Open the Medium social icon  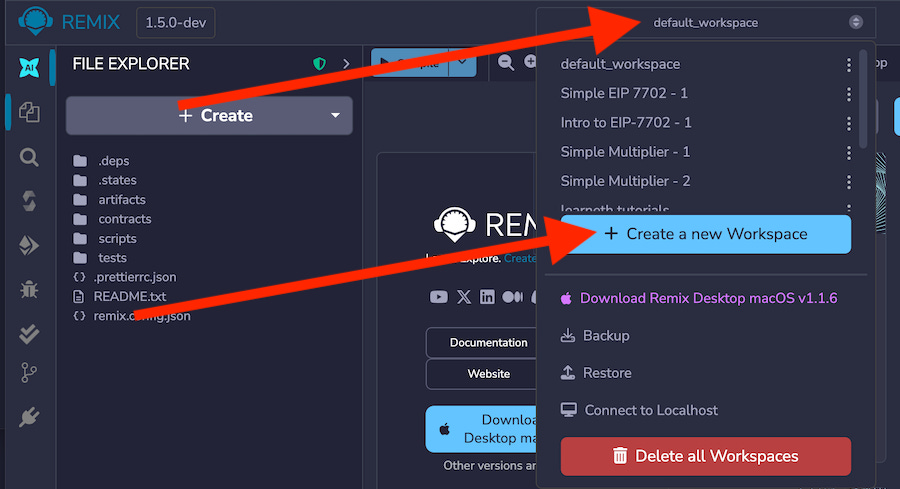point(513,297)
